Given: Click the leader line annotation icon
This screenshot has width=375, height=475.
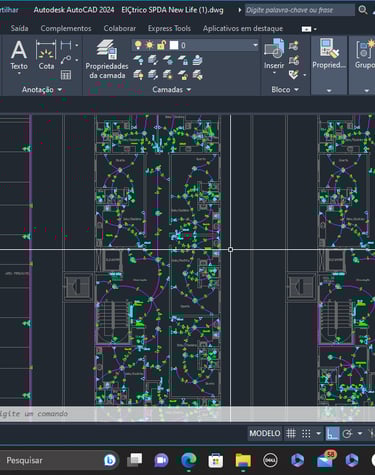Looking at the screenshot, I should tap(66, 60).
